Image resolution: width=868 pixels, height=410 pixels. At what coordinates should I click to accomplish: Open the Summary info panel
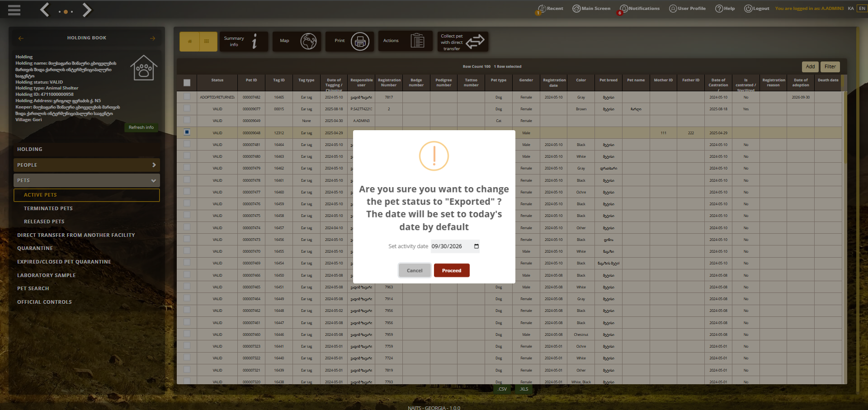coord(244,41)
